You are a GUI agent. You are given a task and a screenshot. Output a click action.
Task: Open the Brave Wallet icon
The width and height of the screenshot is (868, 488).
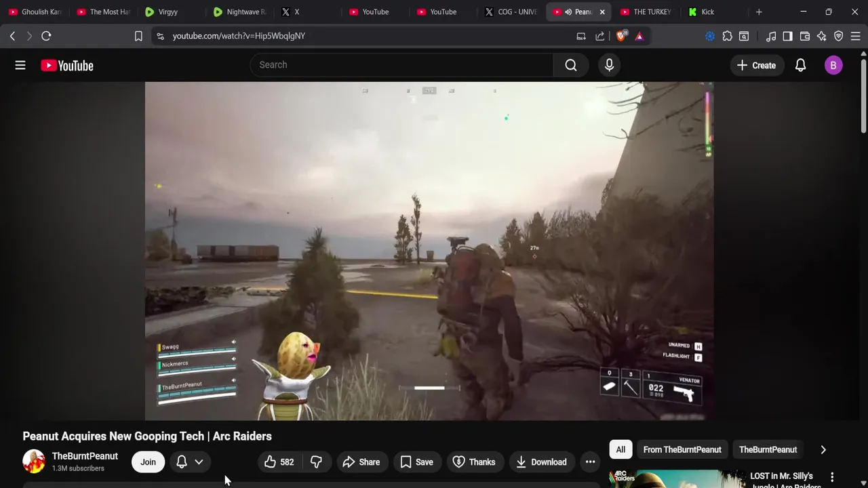(x=805, y=36)
